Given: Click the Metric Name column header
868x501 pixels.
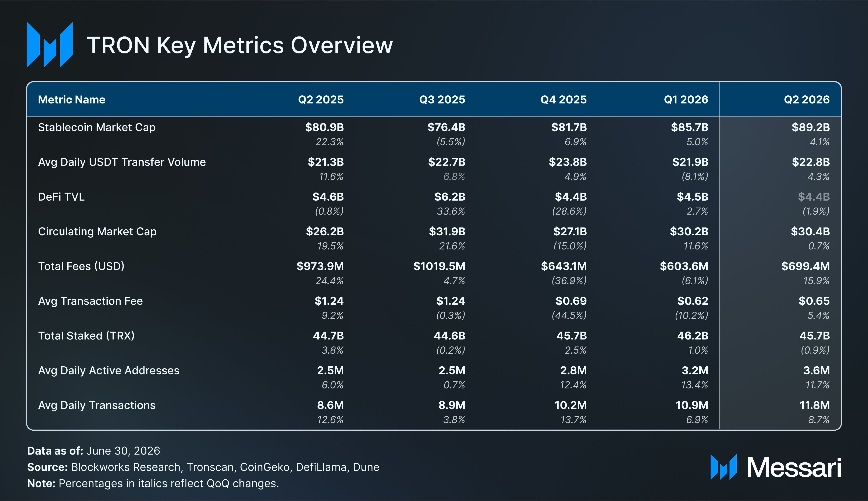Looking at the screenshot, I should point(72,99).
